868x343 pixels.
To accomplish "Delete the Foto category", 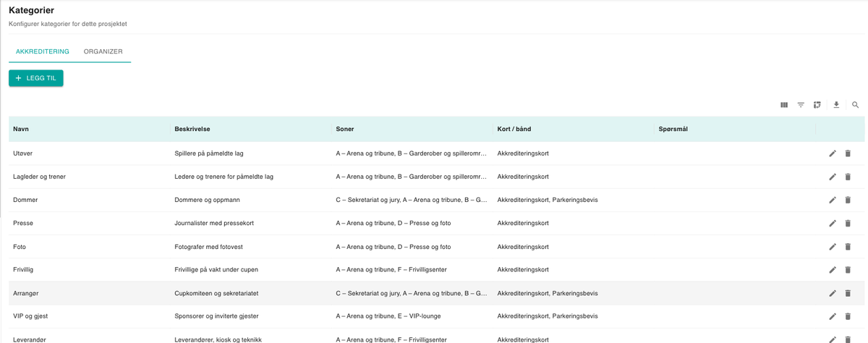I will tap(848, 247).
